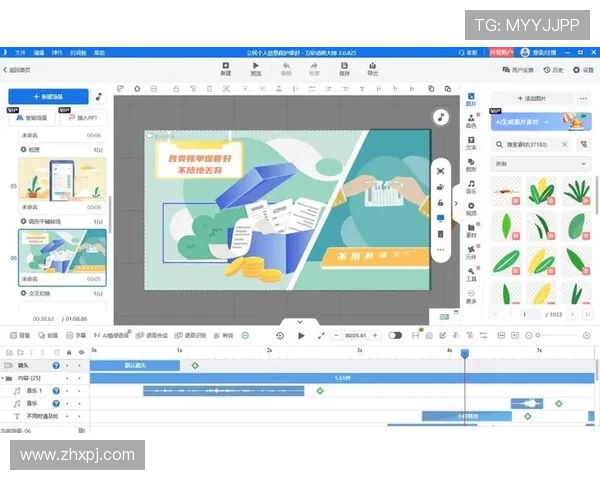The height and width of the screenshot is (480, 600).
Task: Click the 导出 (Export) toolbar icon
Action: [373, 68]
